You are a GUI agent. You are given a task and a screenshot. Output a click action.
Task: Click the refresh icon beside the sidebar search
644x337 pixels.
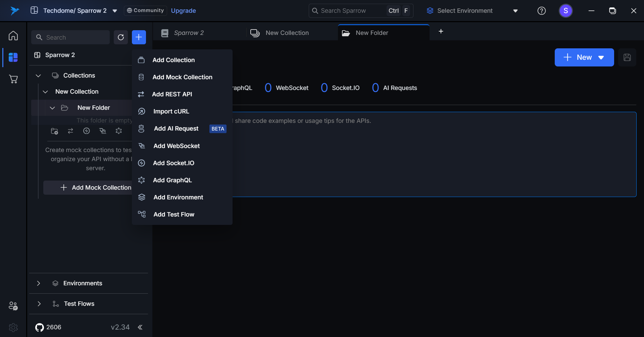pos(121,37)
